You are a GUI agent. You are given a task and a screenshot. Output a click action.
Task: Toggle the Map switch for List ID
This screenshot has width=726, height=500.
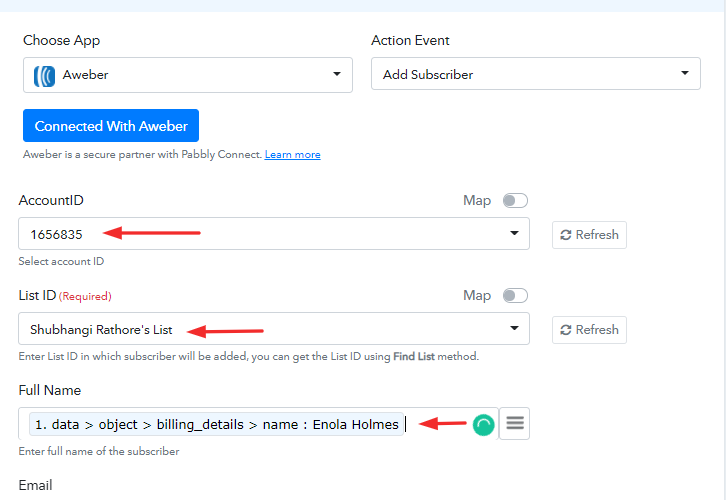515,295
